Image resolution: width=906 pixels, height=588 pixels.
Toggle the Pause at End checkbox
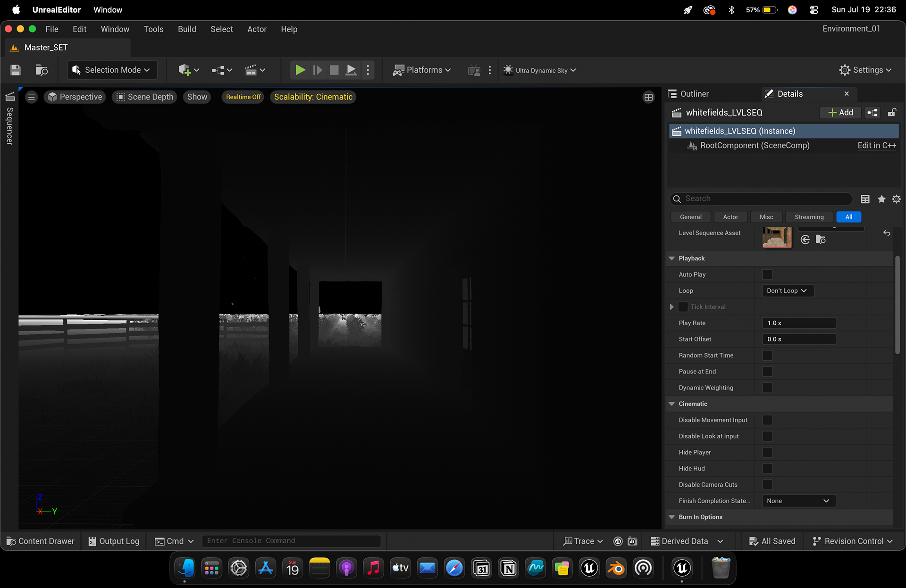[x=768, y=372]
